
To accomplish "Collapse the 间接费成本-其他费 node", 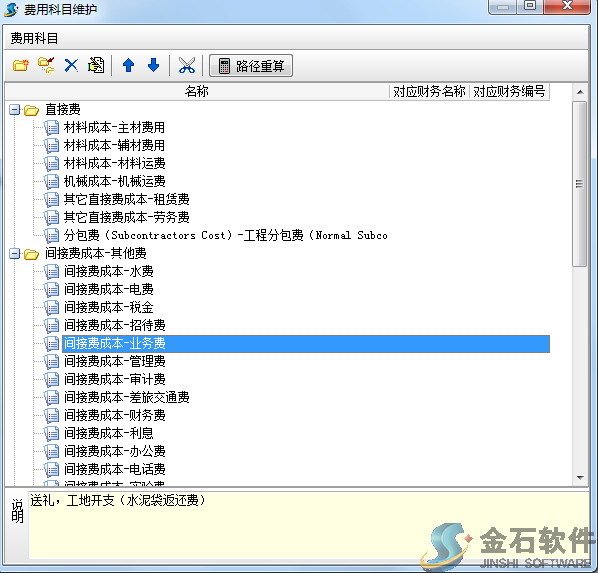I will [x=14, y=253].
